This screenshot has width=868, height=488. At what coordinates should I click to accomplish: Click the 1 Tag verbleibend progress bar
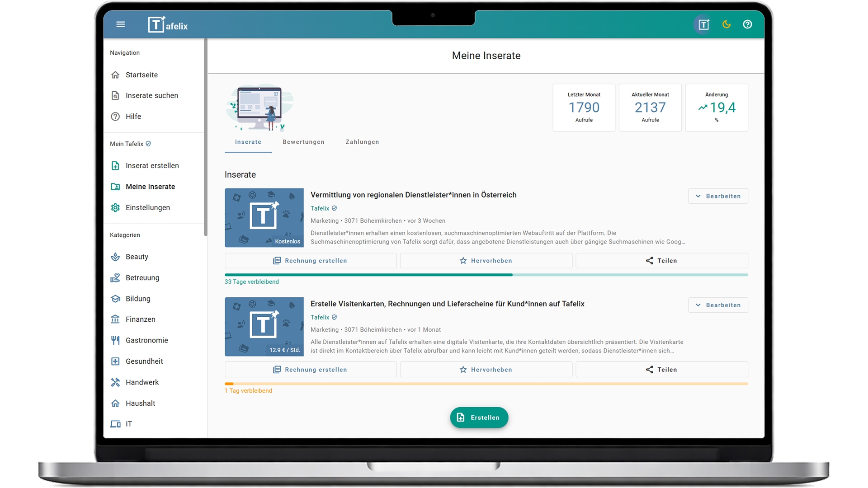(486, 384)
